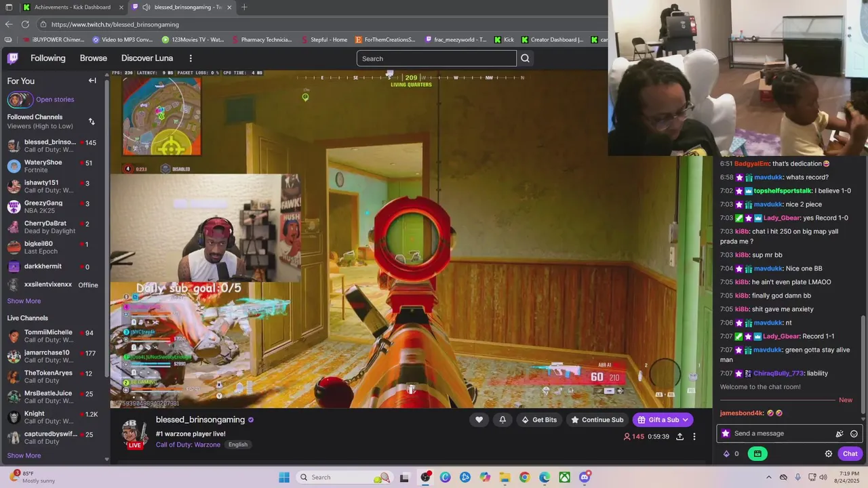868x488 pixels.
Task: Open the Twitch home logo
Action: 13,58
